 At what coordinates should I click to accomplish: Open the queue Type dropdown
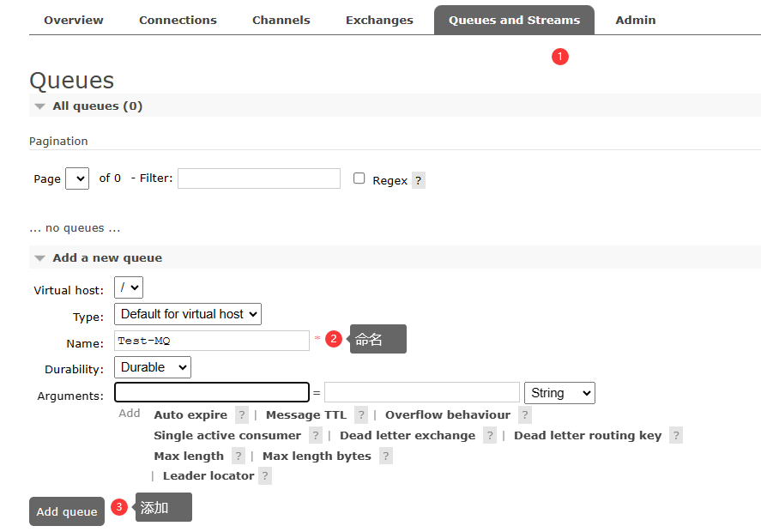coord(188,314)
